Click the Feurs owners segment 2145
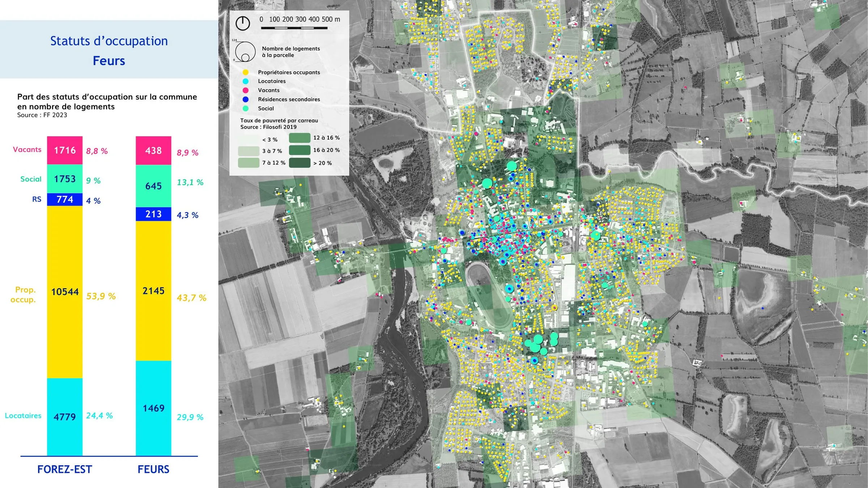 click(x=153, y=291)
